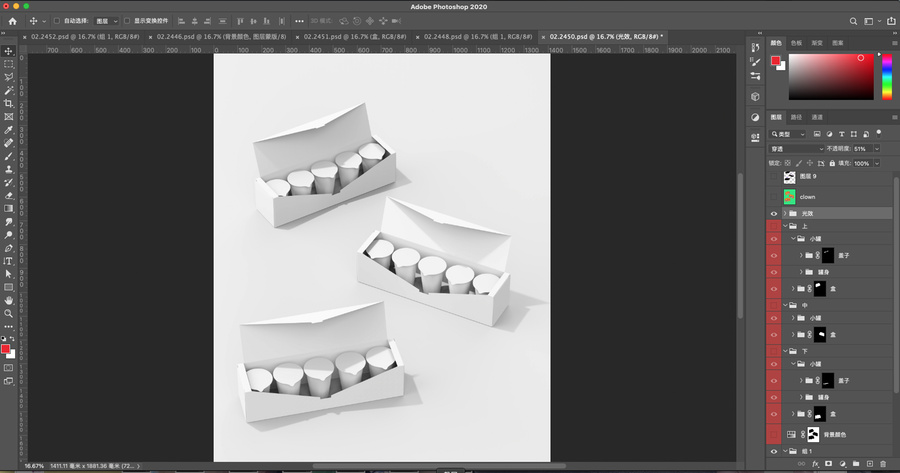The image size is (900, 473).
Task: Click the rainbow hue slider strip
Action: (x=887, y=76)
